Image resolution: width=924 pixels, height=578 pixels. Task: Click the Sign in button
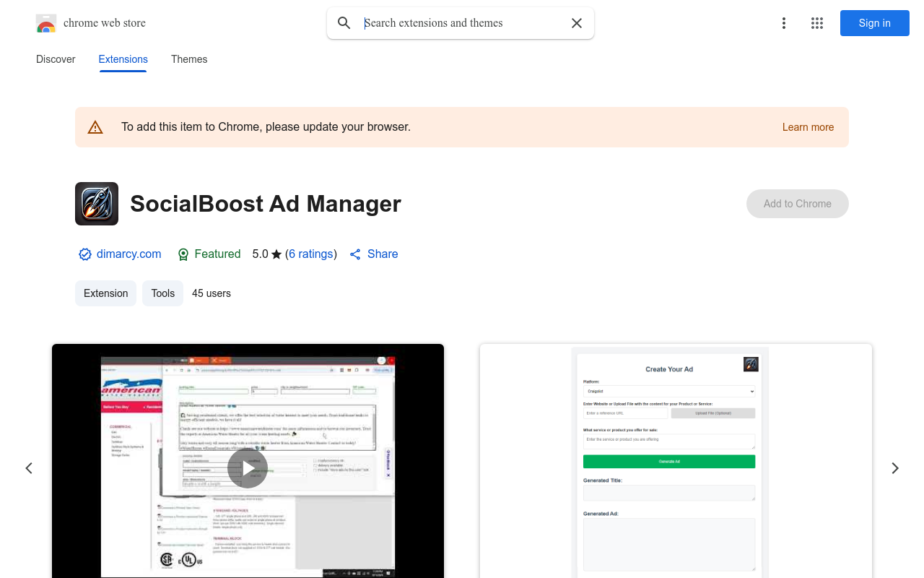(x=875, y=23)
